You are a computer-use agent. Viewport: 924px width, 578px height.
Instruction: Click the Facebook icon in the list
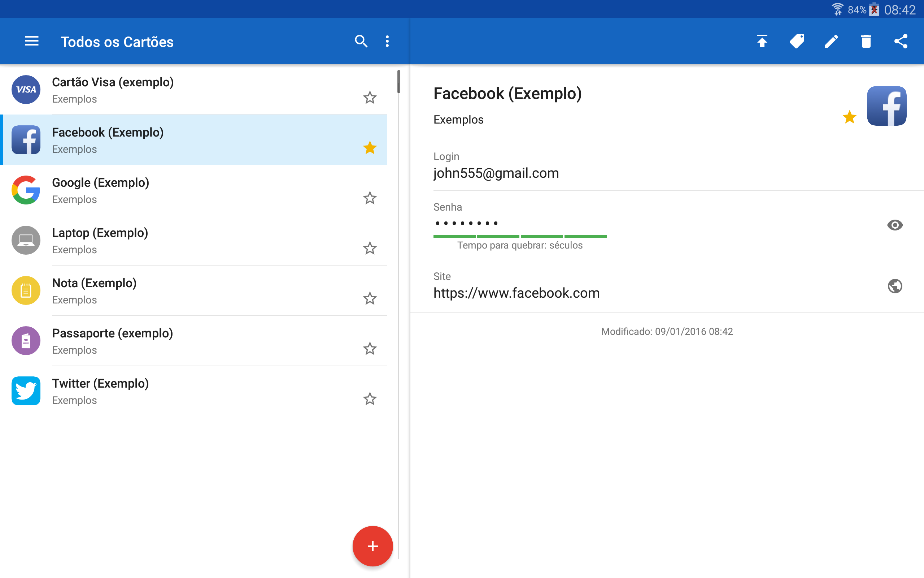(26, 140)
